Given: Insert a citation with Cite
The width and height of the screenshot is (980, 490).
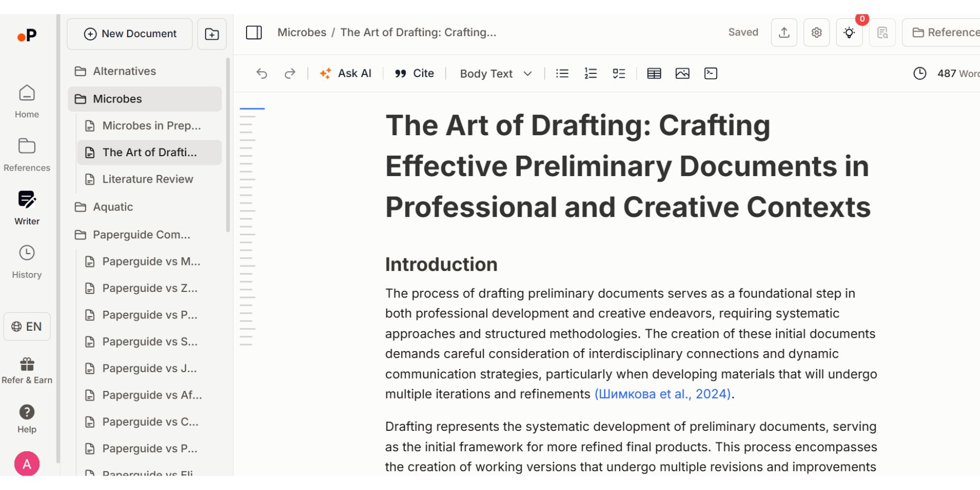Looking at the screenshot, I should tap(414, 73).
